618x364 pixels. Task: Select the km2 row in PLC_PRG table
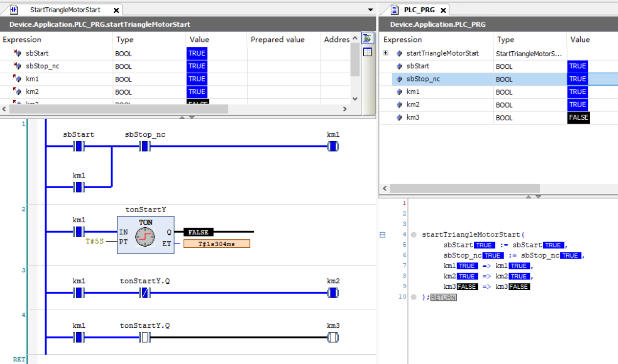point(499,105)
